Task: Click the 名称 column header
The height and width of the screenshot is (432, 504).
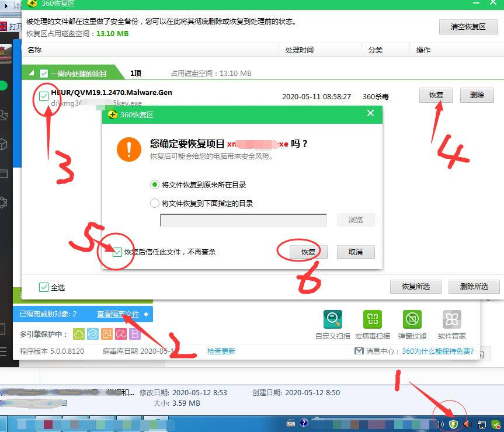Action: [x=34, y=50]
